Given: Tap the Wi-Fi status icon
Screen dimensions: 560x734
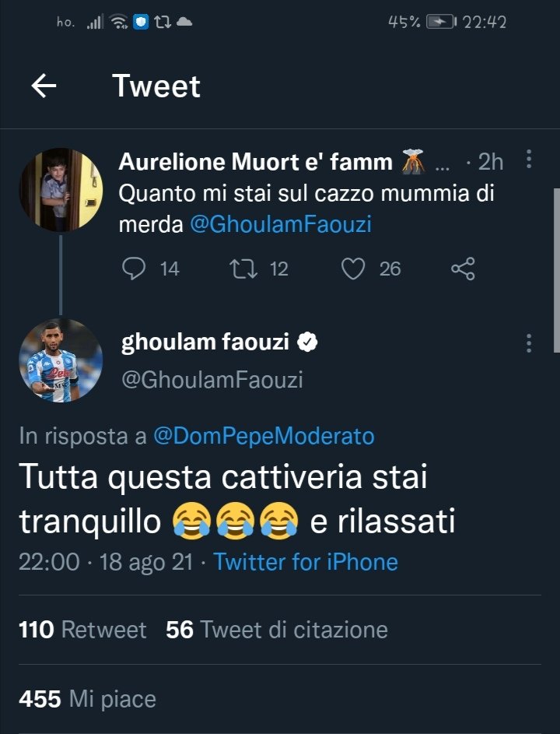Looking at the screenshot, I should [119, 23].
